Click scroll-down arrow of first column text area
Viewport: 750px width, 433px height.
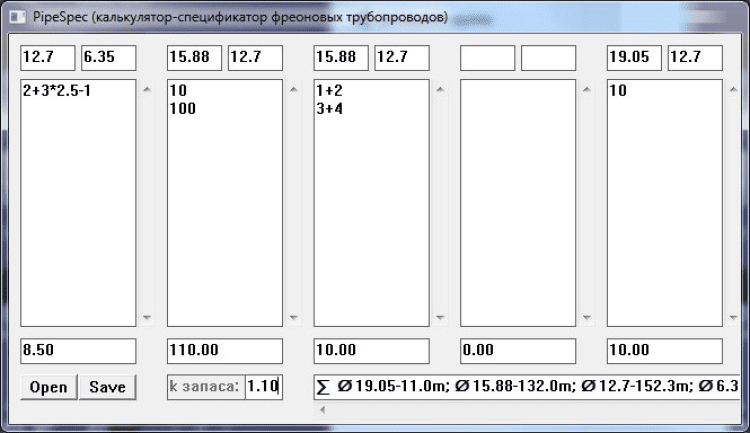point(147,317)
